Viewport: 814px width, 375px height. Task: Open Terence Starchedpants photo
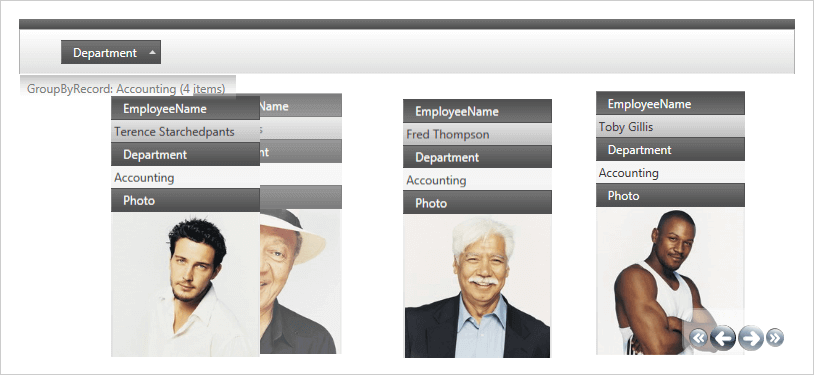pyautogui.click(x=185, y=284)
